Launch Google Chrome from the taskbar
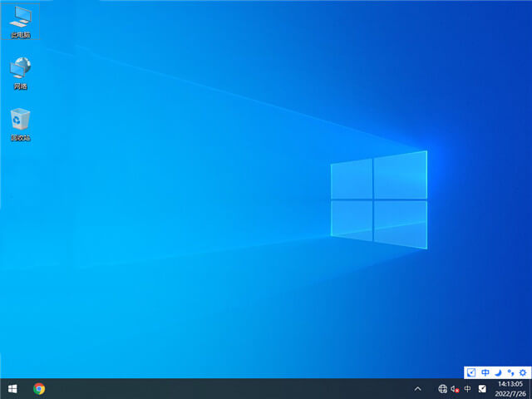This screenshot has width=532, height=399. coord(39,389)
